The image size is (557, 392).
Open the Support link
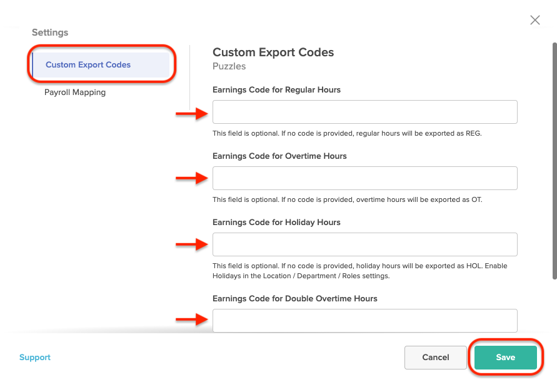point(35,357)
